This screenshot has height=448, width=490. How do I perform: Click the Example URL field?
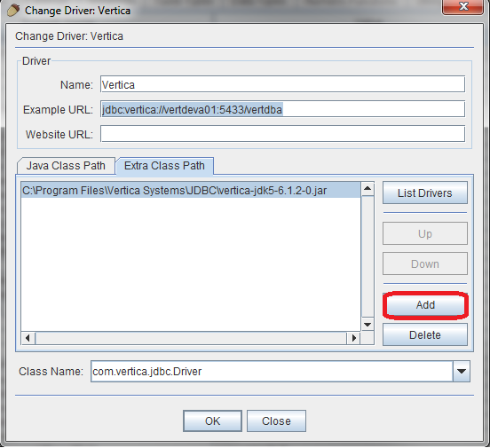point(282,109)
